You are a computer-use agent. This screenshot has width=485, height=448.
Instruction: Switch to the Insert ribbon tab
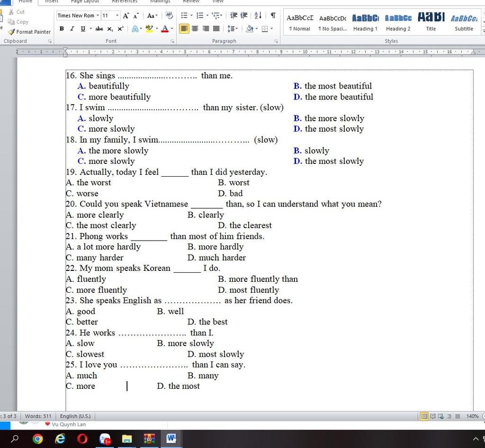51,2
